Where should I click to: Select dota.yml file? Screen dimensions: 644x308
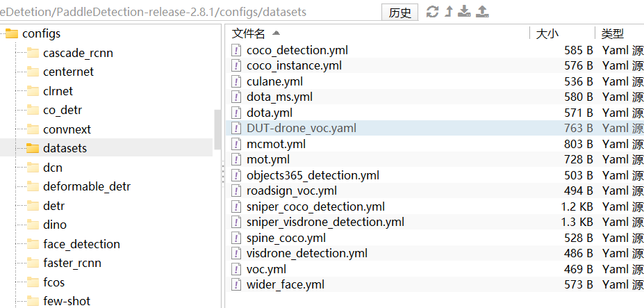tap(270, 113)
